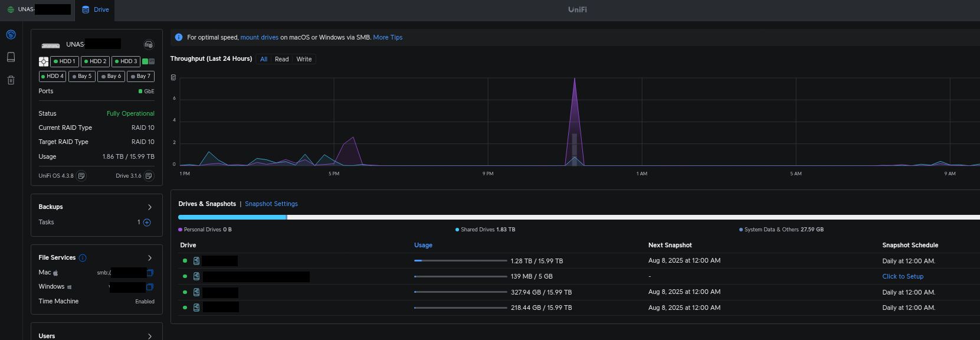The width and height of the screenshot is (980, 340).
Task: Click the plus icon to add backup task
Action: (147, 223)
